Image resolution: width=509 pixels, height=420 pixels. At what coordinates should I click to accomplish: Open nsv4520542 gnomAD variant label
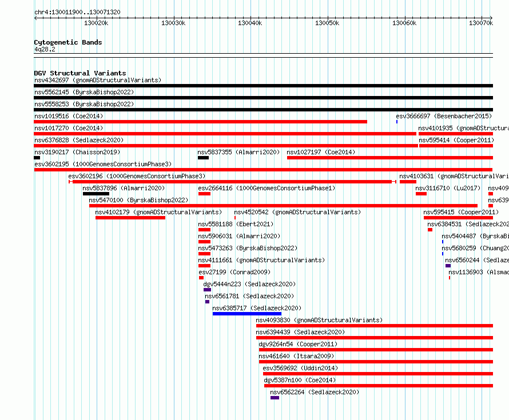(x=297, y=212)
